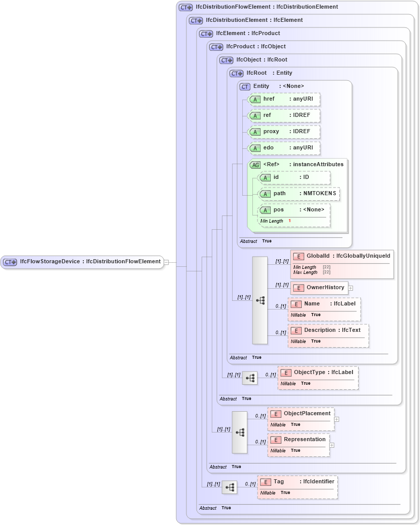The image size is (420, 525).
Task: Click the CT icon of the Entity type
Action: coord(244,86)
